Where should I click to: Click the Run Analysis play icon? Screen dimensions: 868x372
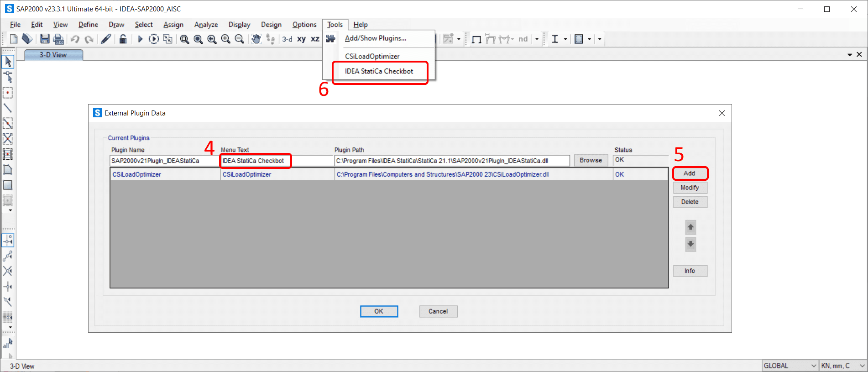pyautogui.click(x=140, y=39)
